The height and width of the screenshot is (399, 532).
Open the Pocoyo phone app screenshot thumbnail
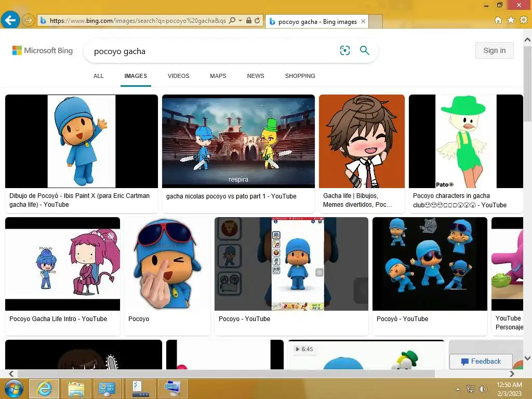291,263
